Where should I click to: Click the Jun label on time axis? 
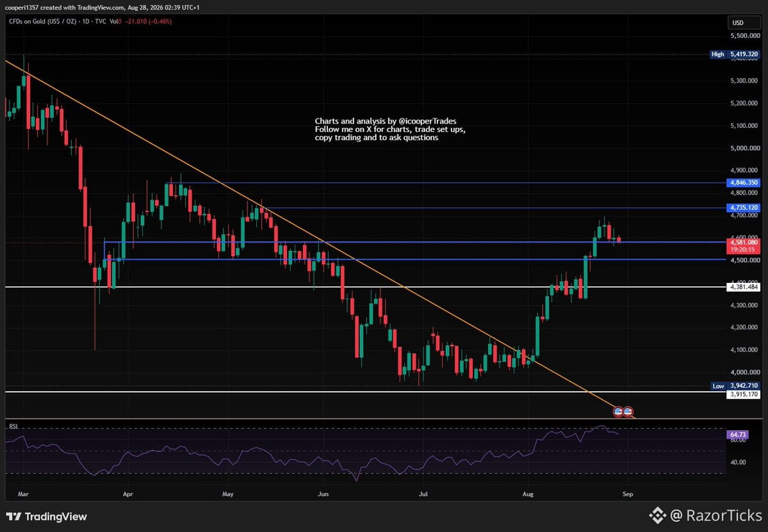[x=323, y=494]
